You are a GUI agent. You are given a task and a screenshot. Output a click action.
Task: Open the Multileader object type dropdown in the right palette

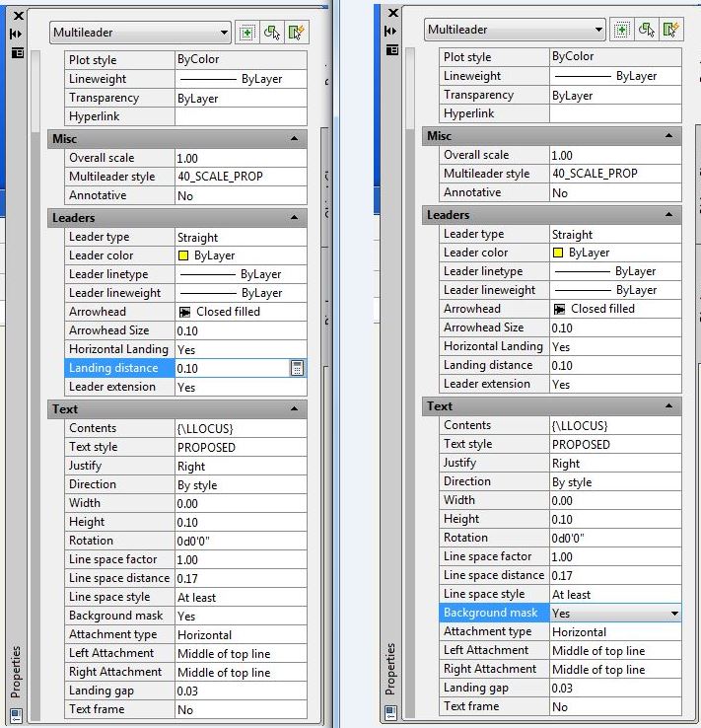[515, 30]
